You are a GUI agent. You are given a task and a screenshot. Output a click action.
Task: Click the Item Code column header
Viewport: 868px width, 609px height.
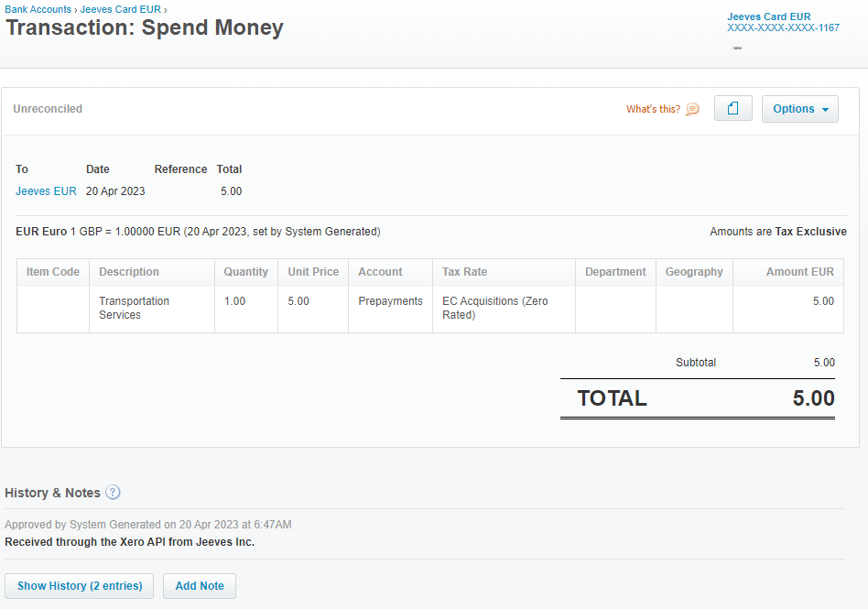tap(53, 272)
